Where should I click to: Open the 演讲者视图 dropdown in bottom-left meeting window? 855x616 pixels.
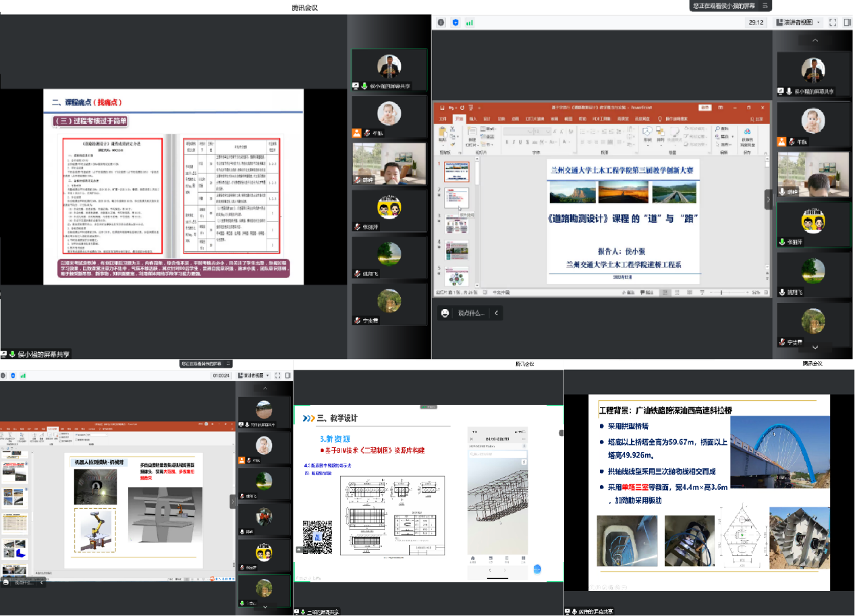click(253, 375)
